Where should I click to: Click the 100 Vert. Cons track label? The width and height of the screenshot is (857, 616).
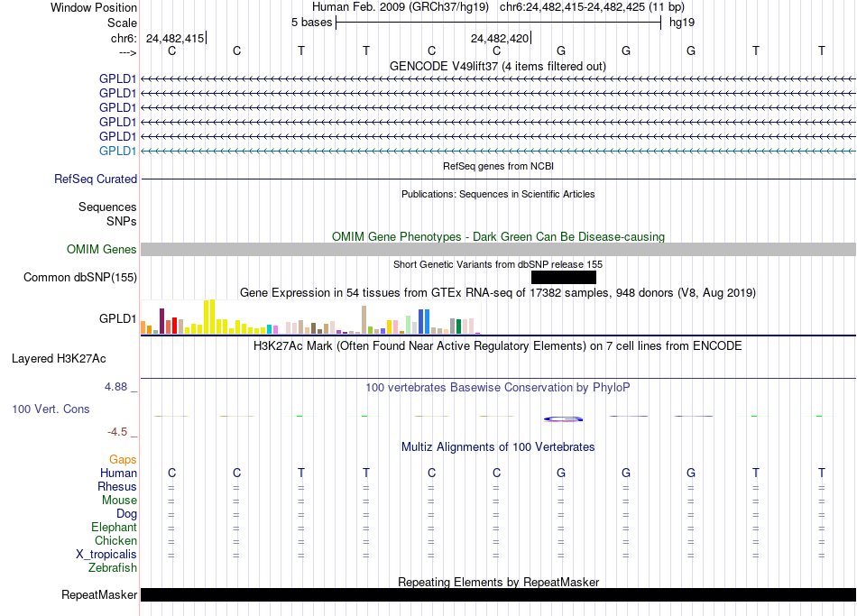(51, 409)
